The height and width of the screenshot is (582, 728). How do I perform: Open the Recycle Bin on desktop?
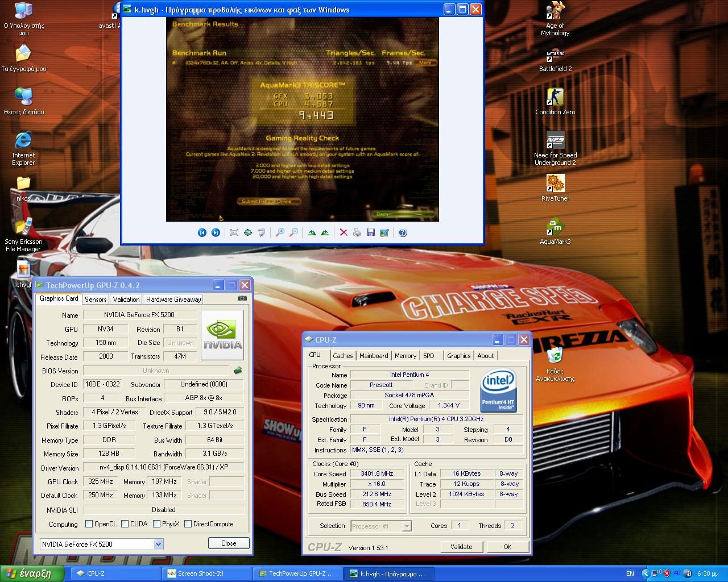[x=555, y=364]
